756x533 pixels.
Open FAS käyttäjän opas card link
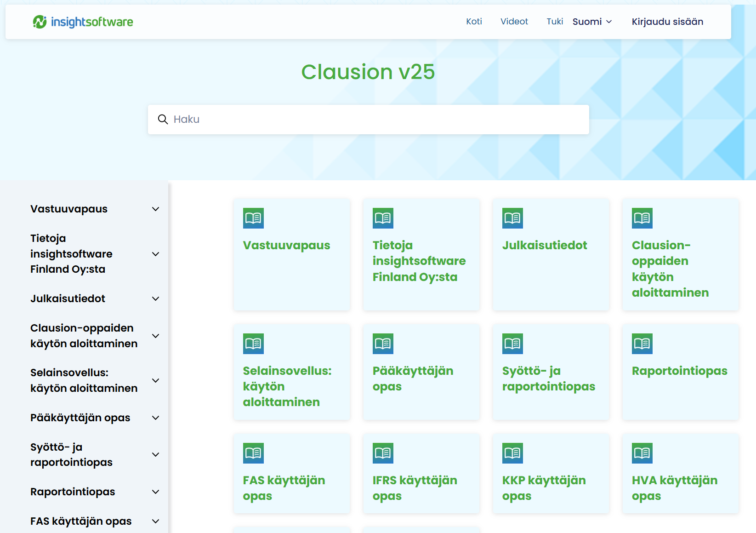284,488
